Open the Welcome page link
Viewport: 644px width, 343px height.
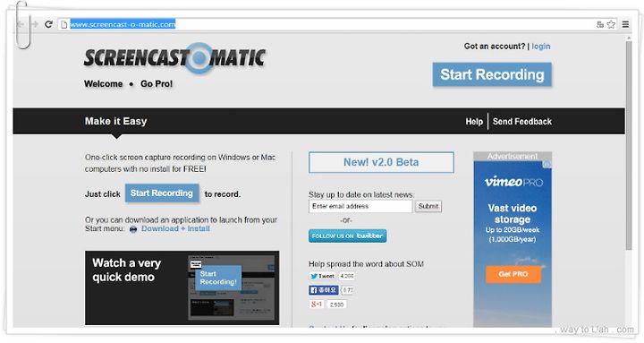pyautogui.click(x=104, y=84)
